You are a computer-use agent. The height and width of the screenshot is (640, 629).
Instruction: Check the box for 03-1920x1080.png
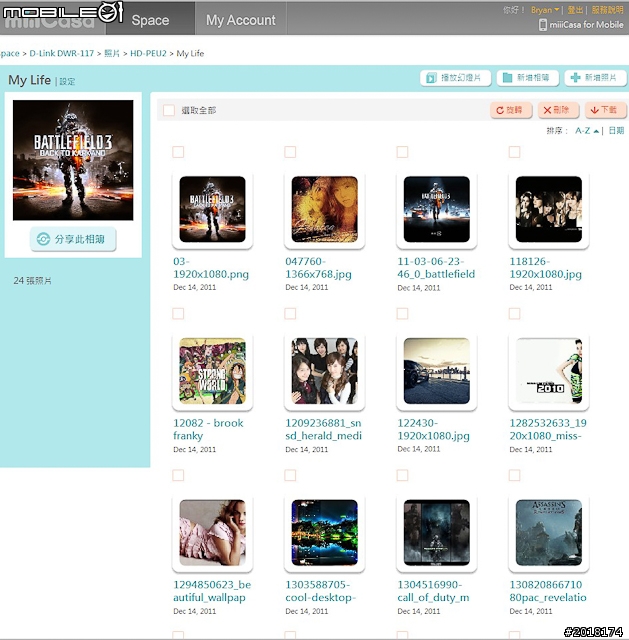click(178, 152)
